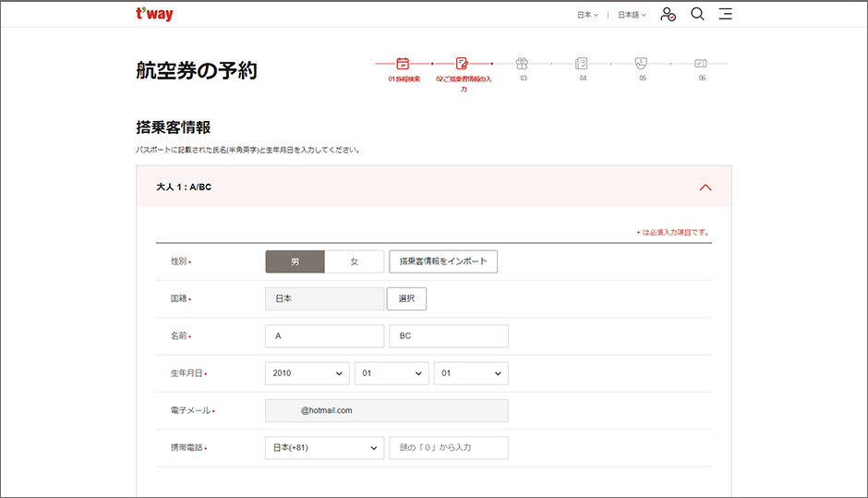Click 搭乗客情報をインポート button
This screenshot has height=498, width=868.
443,262
